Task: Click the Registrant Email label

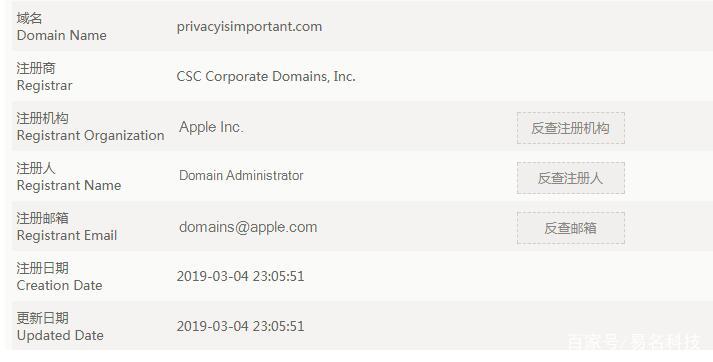Action: click(x=67, y=236)
